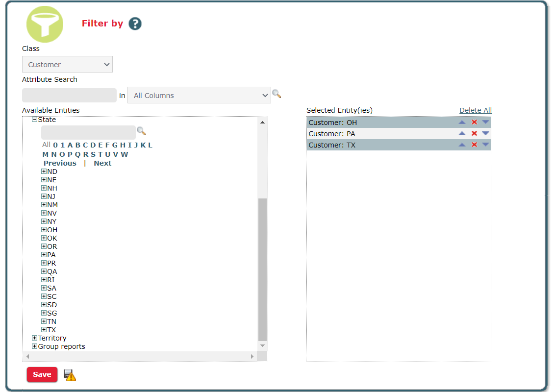Expand the Territory tree node

tap(35, 338)
